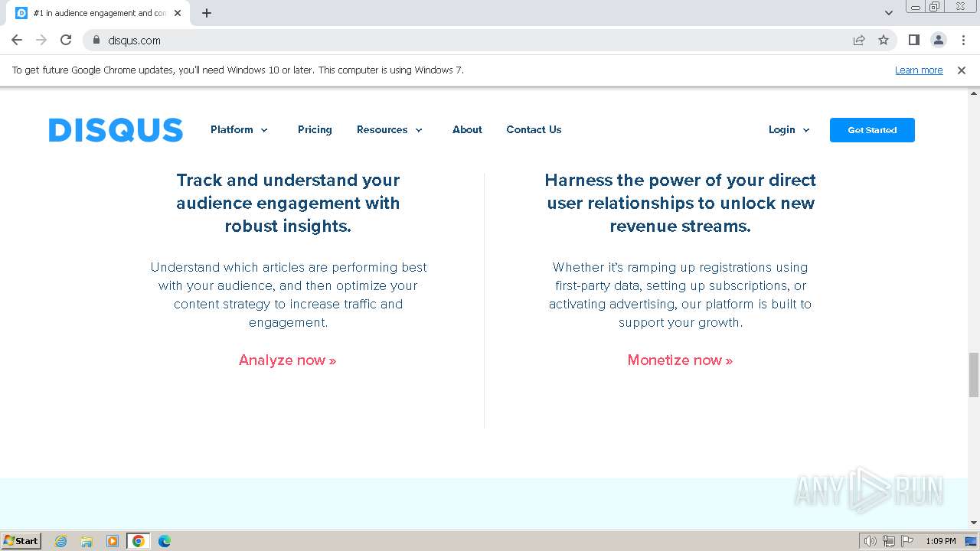Image resolution: width=980 pixels, height=551 pixels.
Task: Open the Chrome profile avatar menu
Action: (938, 40)
